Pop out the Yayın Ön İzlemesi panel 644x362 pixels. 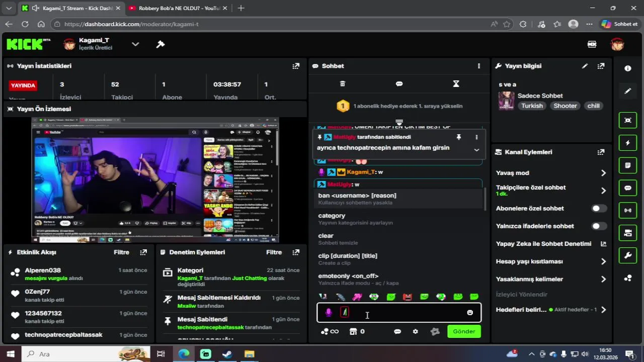pyautogui.click(x=296, y=109)
